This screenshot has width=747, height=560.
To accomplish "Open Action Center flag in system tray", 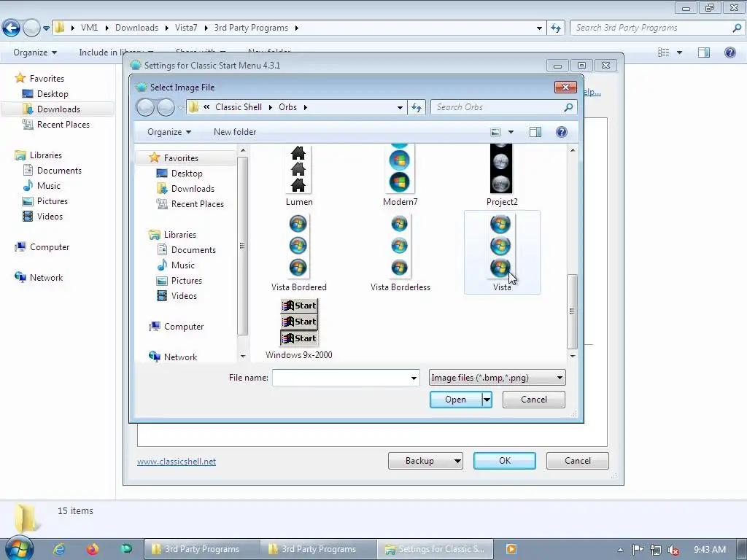I will (x=638, y=550).
